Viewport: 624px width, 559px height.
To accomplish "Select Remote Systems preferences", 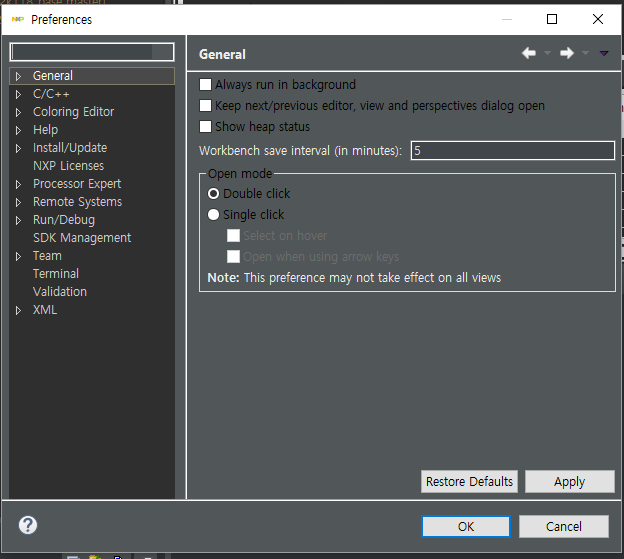I will click(78, 202).
